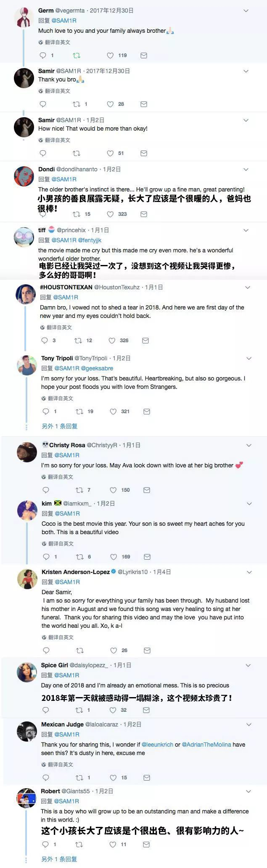Retweet Christy Rosa's tweet with 7 retweets
This screenshot has height=868, width=267.
[79, 490]
